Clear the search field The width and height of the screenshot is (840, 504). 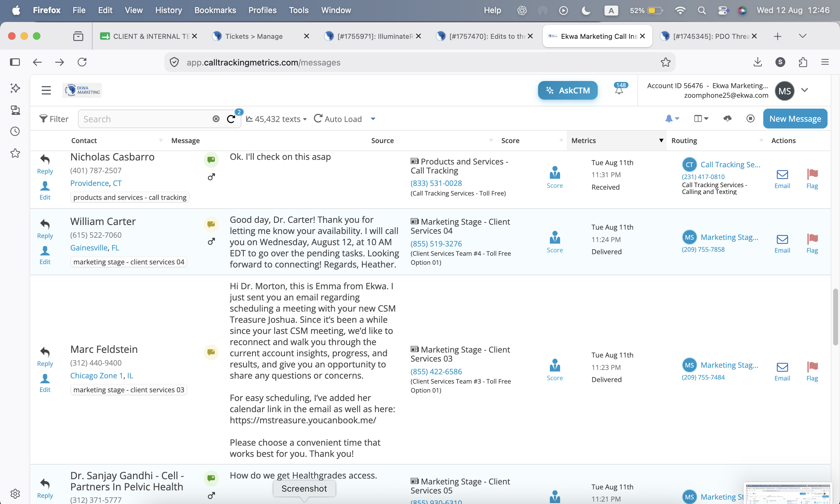(216, 119)
